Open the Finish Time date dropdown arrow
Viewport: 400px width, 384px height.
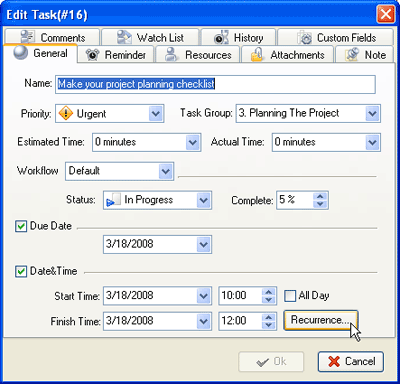(x=203, y=321)
